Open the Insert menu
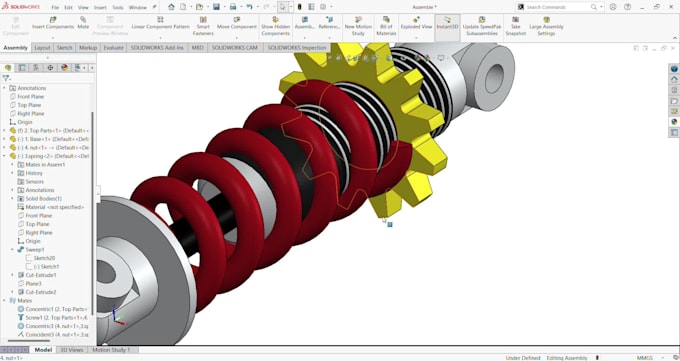The height and width of the screenshot is (361, 680). [100, 7]
